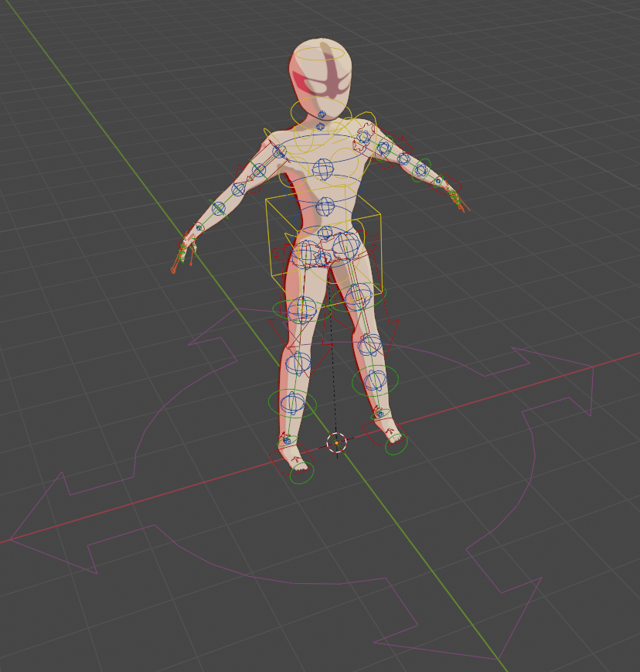Select the green toe circle on screen-right foot
The width and height of the screenshot is (640, 672).
point(396,445)
